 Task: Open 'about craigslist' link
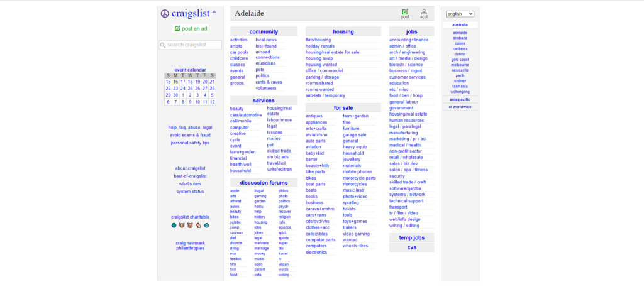[190, 168]
